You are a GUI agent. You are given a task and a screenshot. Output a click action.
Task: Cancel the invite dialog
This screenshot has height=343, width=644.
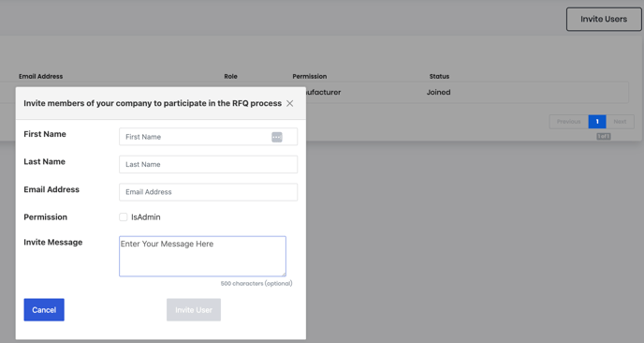tap(44, 309)
